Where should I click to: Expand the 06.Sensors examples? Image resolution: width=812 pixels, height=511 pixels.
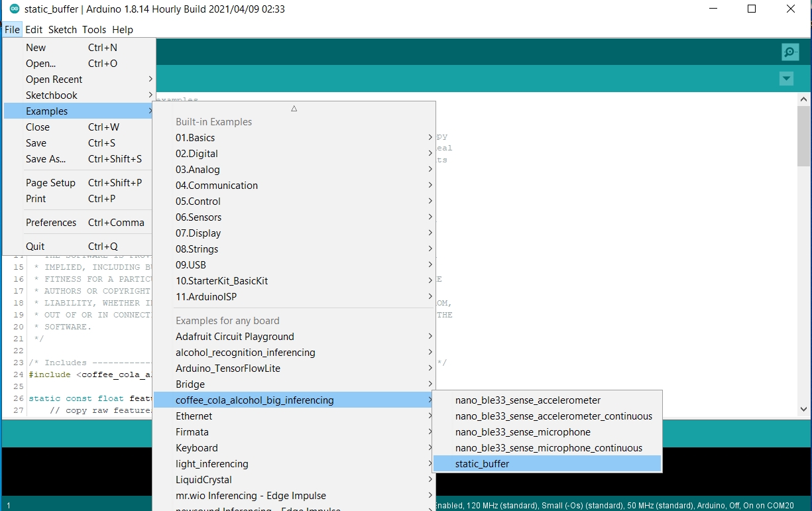pos(294,217)
